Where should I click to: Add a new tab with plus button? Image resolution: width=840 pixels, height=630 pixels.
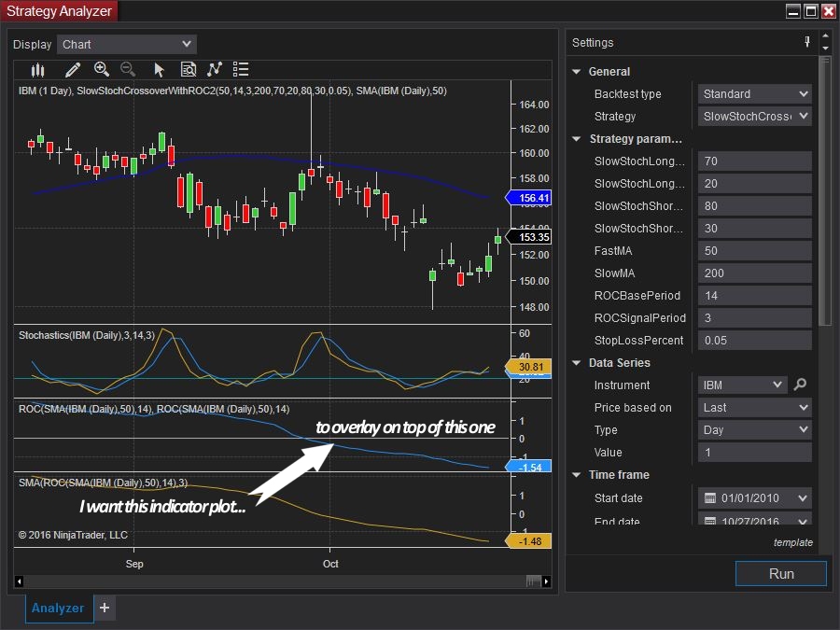point(105,608)
